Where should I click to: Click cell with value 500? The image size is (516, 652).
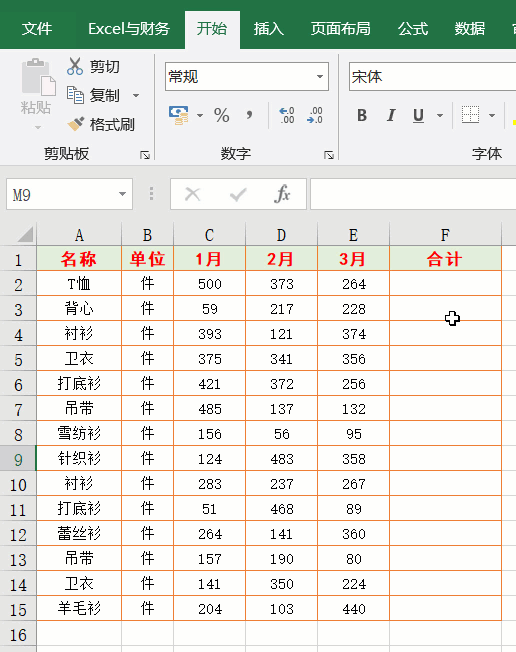click(x=210, y=284)
